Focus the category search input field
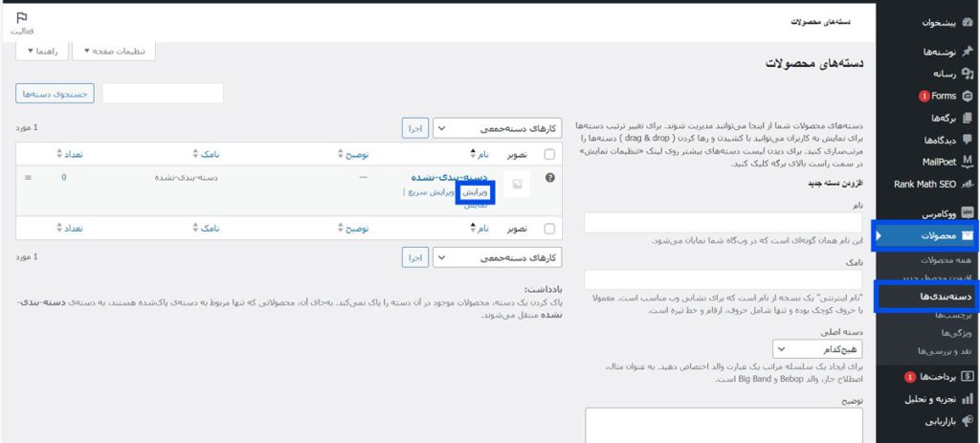 [163, 93]
